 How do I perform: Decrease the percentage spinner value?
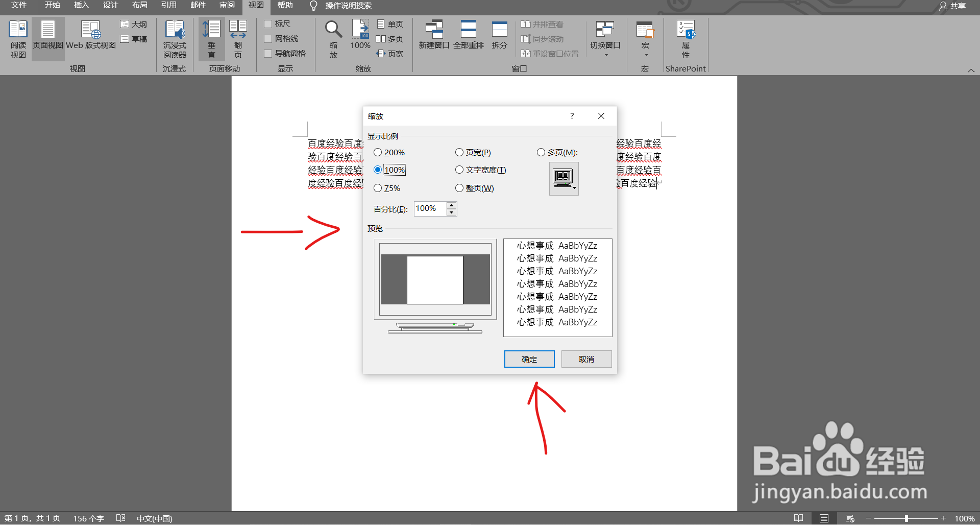click(451, 212)
